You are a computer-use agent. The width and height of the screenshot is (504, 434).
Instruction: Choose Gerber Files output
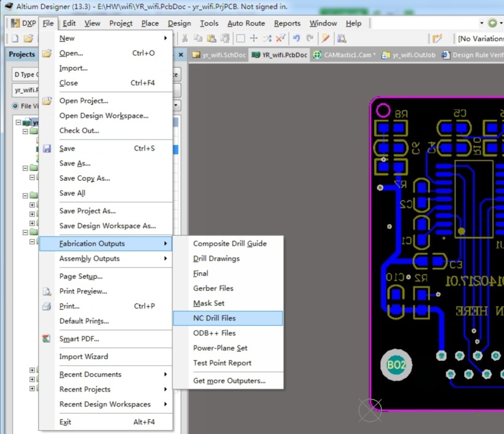tap(228, 288)
